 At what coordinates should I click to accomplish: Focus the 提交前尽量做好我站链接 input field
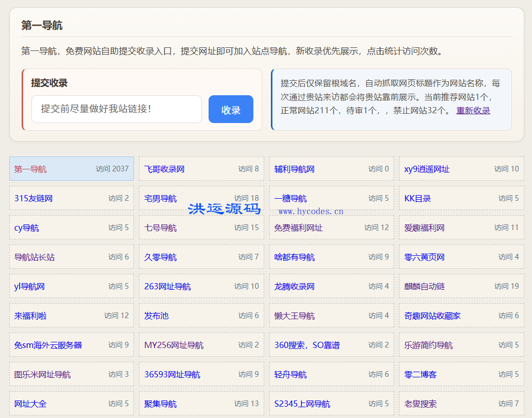click(117, 109)
